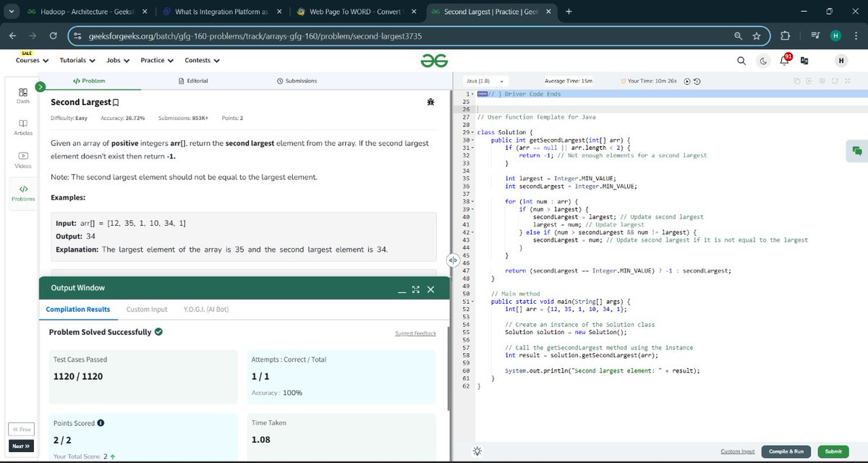This screenshot has width=868, height=463.
Task: Expand the Output Window to fullscreen
Action: tap(415, 289)
